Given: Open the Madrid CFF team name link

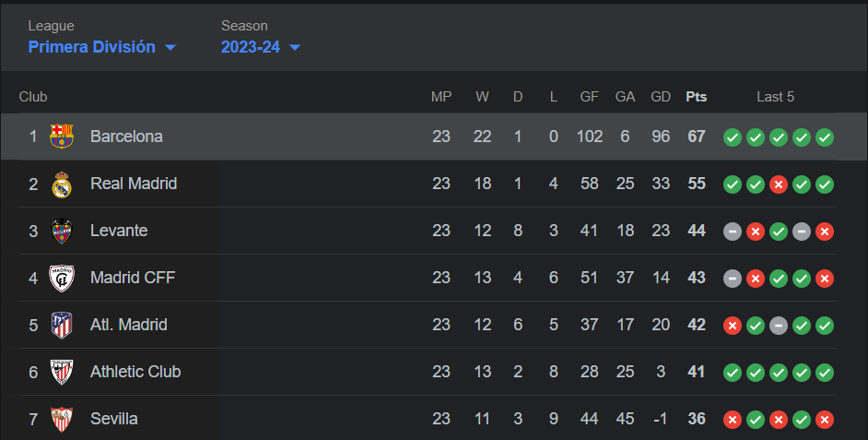Looking at the screenshot, I should [x=133, y=278].
